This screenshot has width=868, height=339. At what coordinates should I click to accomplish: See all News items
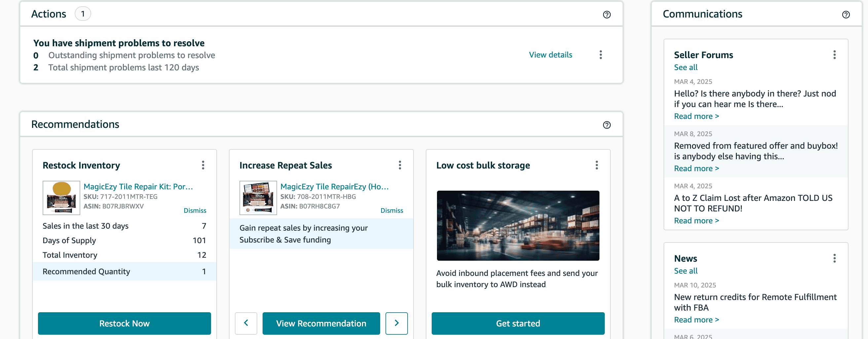coord(686,271)
